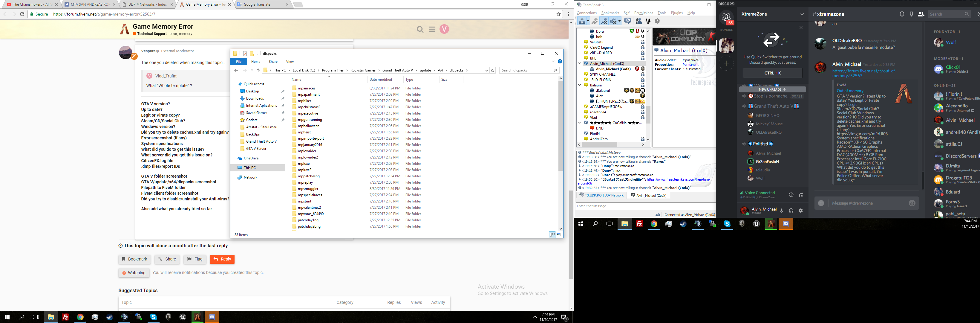Open TeamSpeak contacts manager toolbar icon
980x323 pixels.
pyautogui.click(x=639, y=21)
